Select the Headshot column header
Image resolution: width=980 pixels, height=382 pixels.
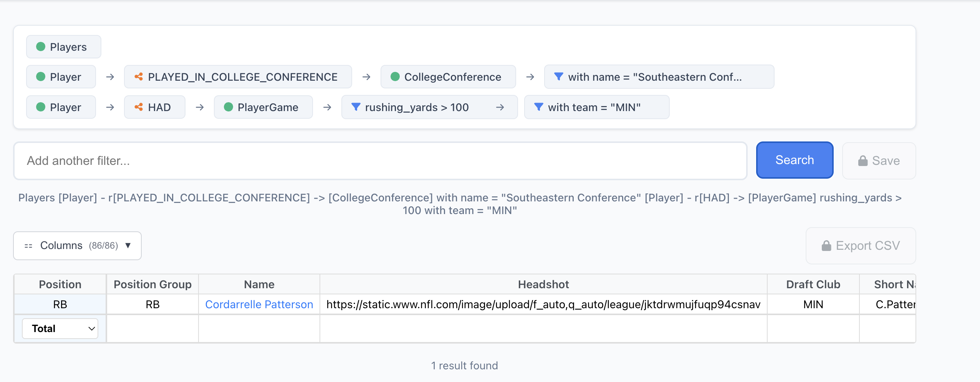[543, 284]
